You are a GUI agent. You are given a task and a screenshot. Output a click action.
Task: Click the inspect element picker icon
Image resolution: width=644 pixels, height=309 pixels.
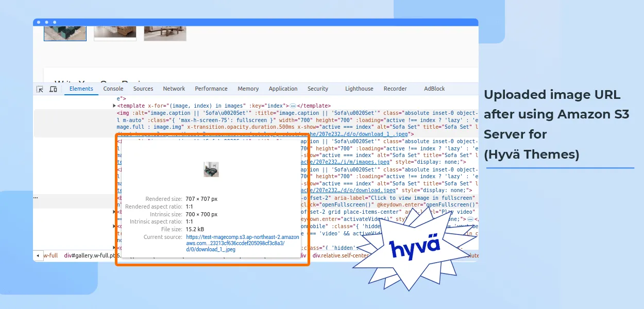[40, 89]
